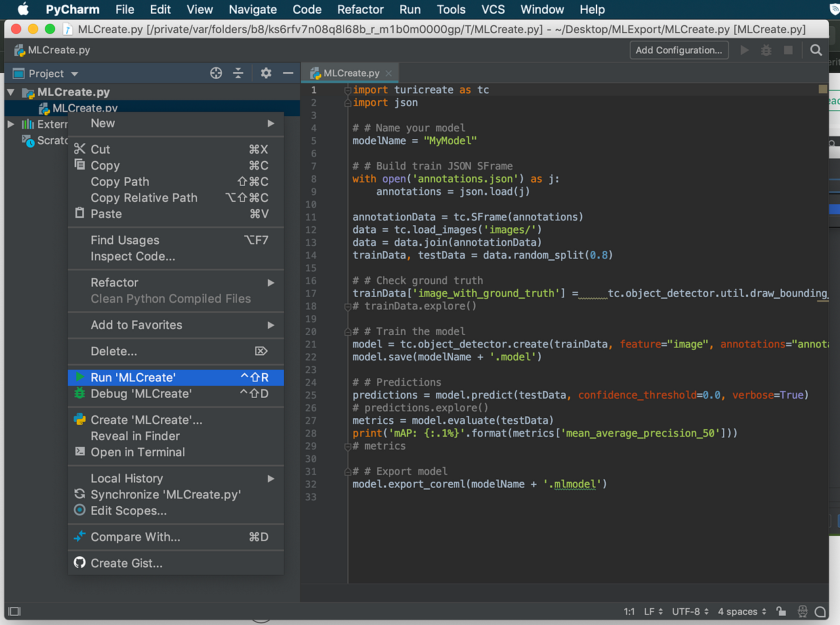This screenshot has width=840, height=625.
Task: Expand the Refactor submenu in context menu
Action: 176,282
